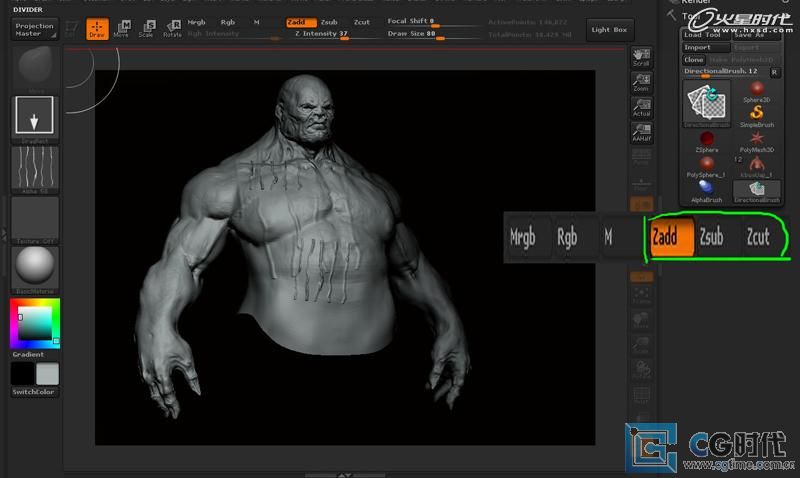This screenshot has width=800, height=478.
Task: Select the PolySphere_1 tool
Action: tap(707, 167)
